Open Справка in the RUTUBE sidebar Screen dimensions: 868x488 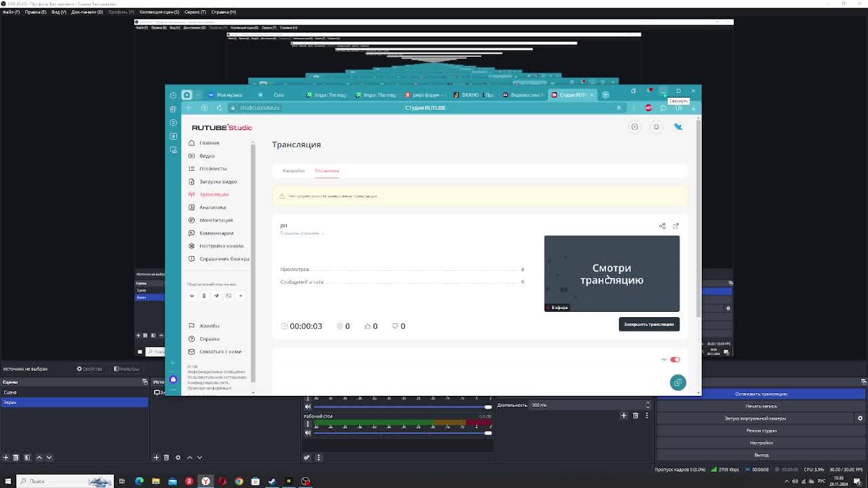(x=203, y=339)
